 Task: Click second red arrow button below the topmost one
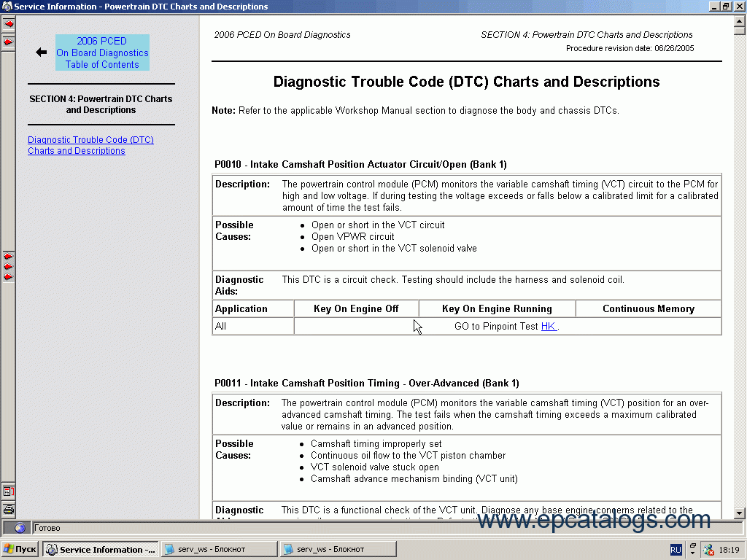(x=9, y=42)
